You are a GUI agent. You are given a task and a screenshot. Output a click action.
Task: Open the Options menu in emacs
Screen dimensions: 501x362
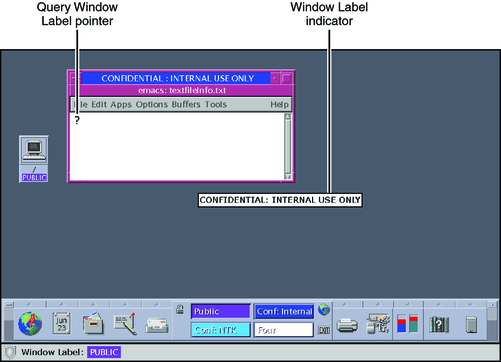151,104
